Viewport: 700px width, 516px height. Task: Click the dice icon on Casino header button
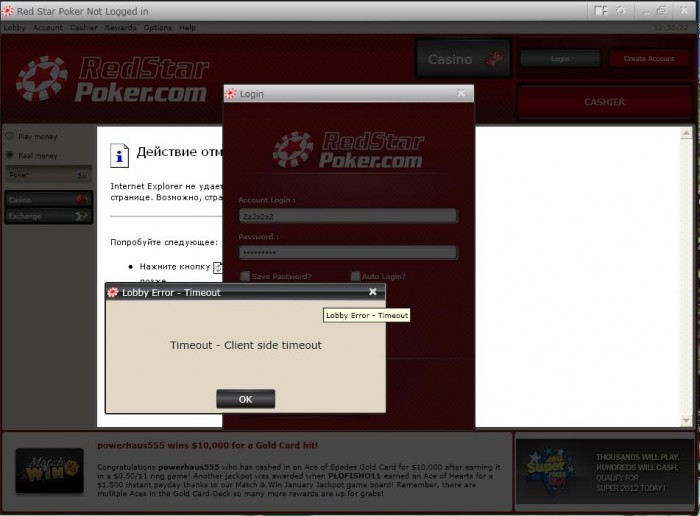click(495, 58)
